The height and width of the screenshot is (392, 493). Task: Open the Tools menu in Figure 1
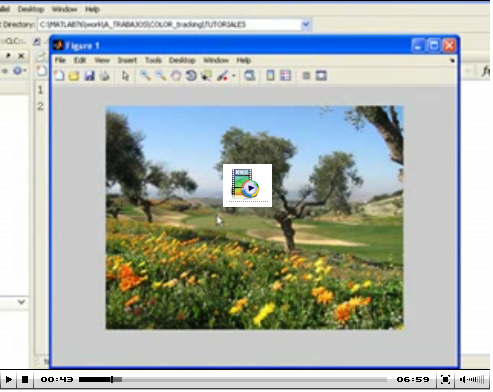153,60
